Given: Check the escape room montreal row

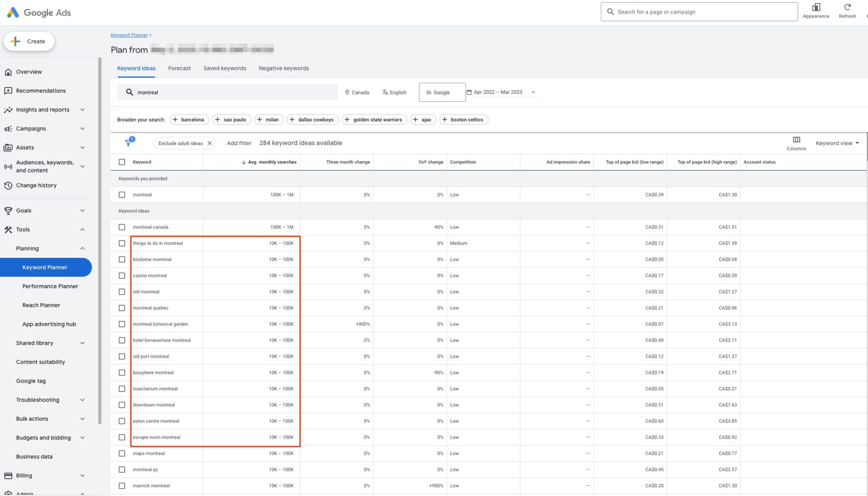Looking at the screenshot, I should point(122,437).
